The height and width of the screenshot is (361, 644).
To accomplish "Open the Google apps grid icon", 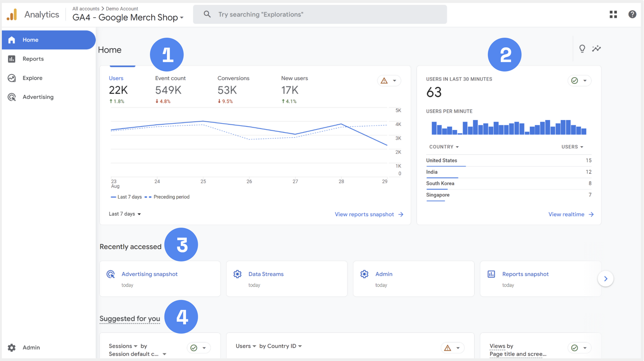I will (613, 14).
